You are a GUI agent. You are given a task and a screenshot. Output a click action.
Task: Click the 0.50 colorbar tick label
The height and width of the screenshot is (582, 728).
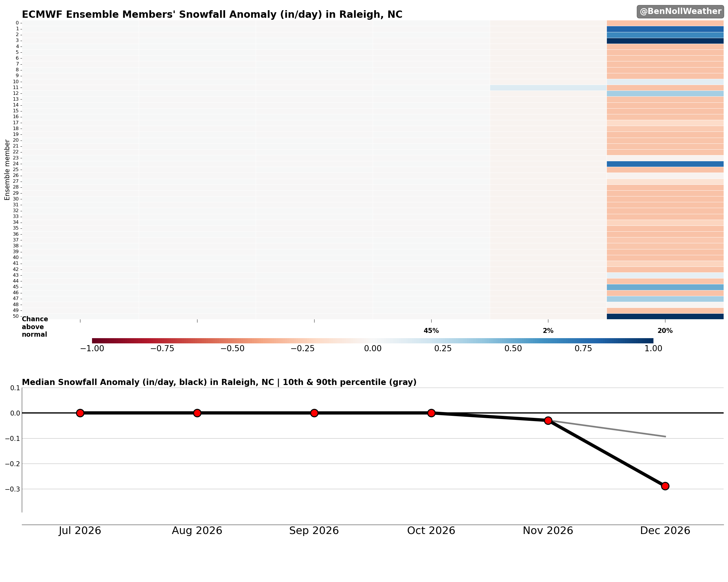[513, 349]
